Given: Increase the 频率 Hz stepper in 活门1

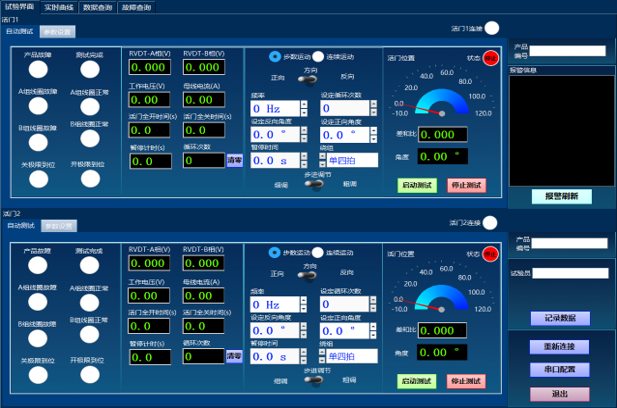Looking at the screenshot, I should pos(304,105).
